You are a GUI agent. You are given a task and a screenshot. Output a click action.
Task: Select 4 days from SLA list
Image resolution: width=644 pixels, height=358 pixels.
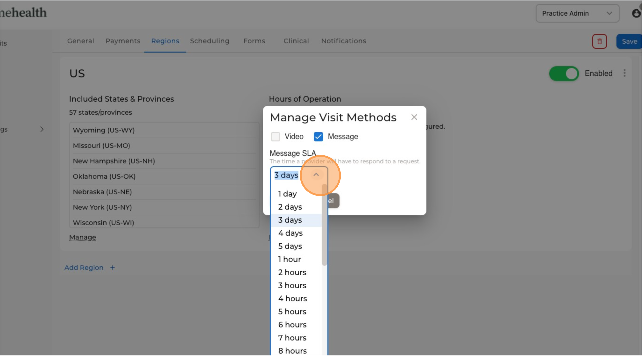point(297,234)
